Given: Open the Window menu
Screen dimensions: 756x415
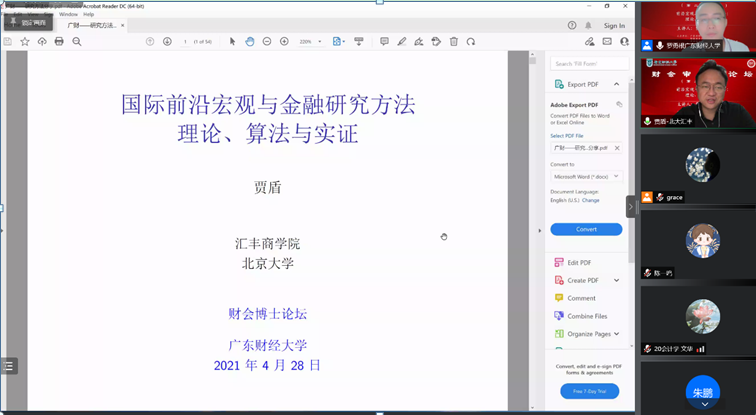Looking at the screenshot, I should [68, 15].
